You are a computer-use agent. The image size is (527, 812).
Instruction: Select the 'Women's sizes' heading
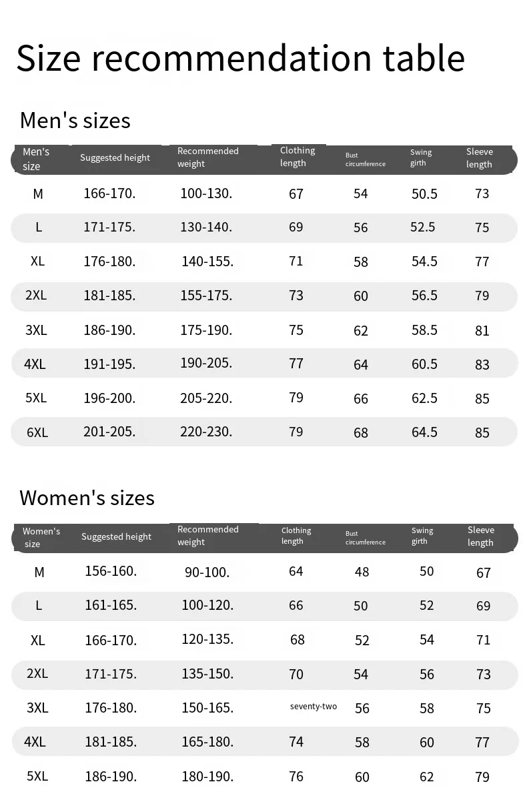pyautogui.click(x=87, y=498)
